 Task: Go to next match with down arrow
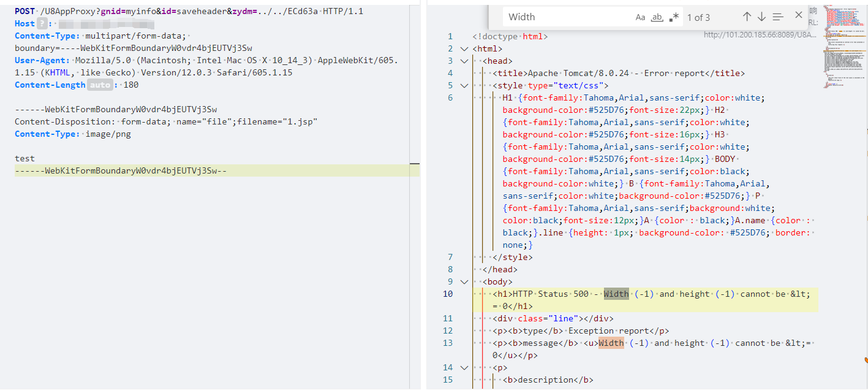[761, 17]
